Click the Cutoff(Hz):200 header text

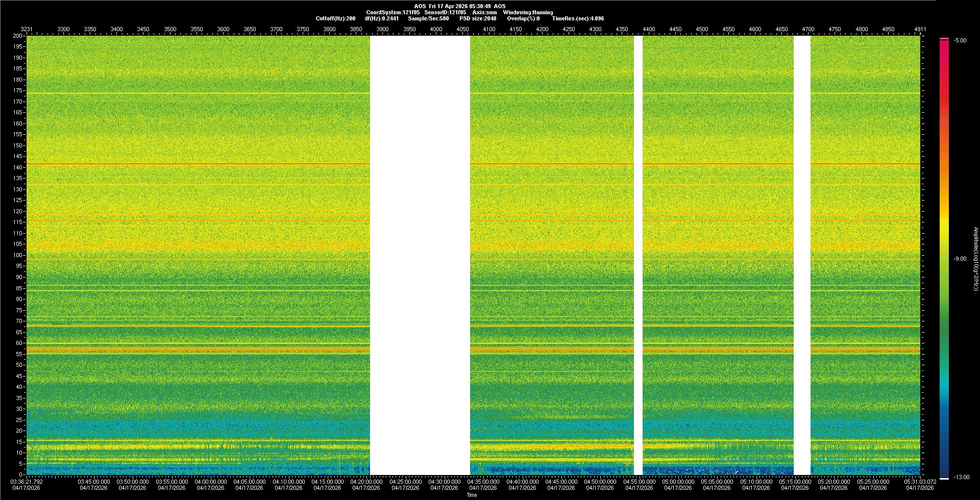click(x=335, y=18)
